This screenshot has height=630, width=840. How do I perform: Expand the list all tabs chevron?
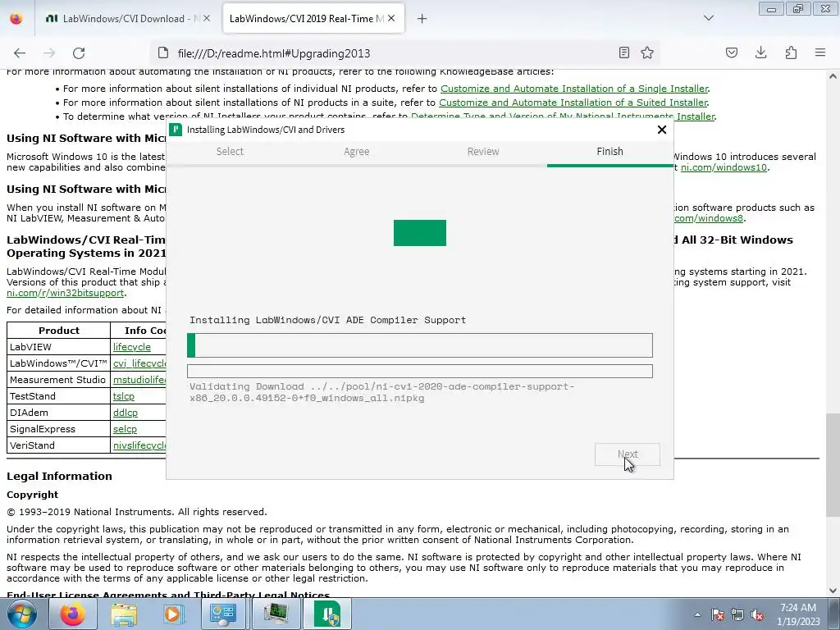pos(708,18)
